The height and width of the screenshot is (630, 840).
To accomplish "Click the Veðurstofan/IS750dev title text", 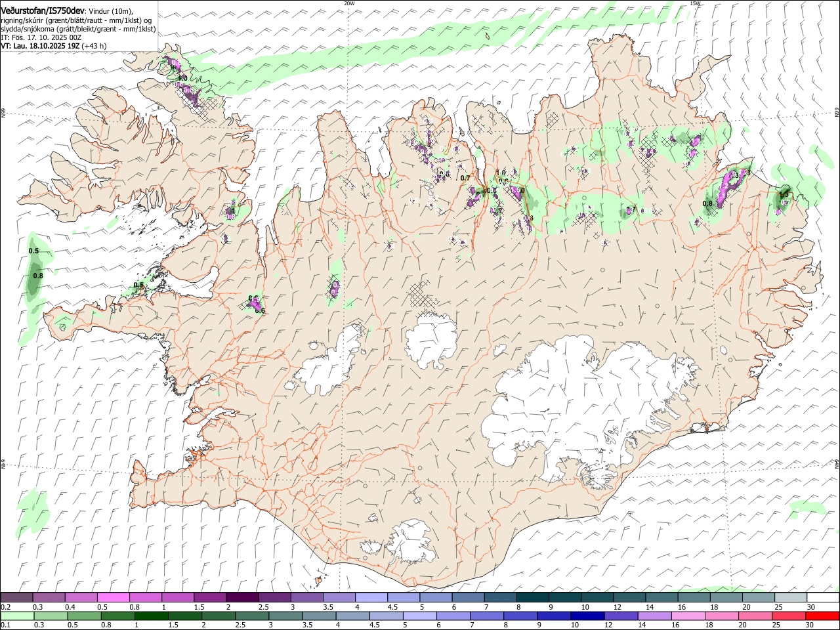I will click(43, 11).
